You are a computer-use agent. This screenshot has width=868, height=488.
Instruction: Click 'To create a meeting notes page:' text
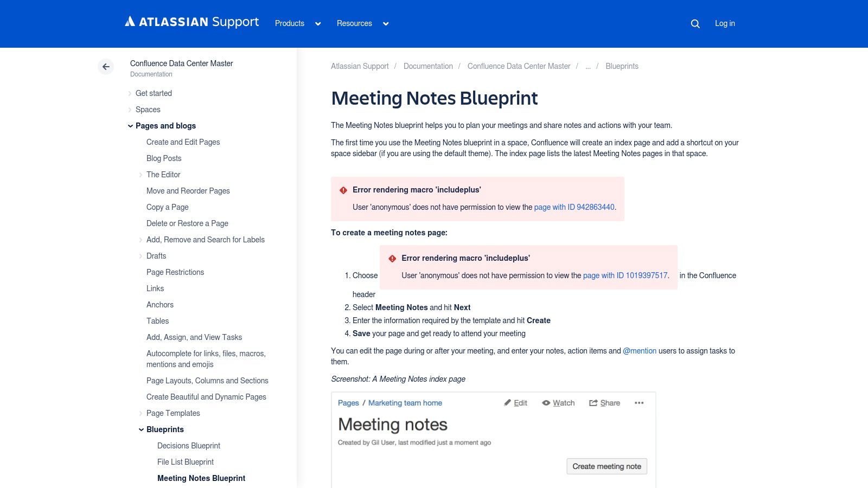coord(389,233)
